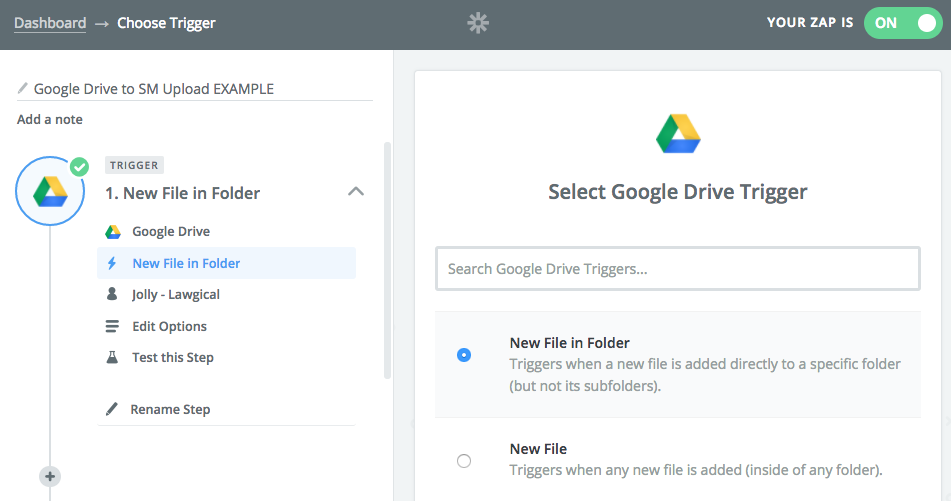
Task: Click the Search Google Drive Triggers field
Action: [x=677, y=269]
